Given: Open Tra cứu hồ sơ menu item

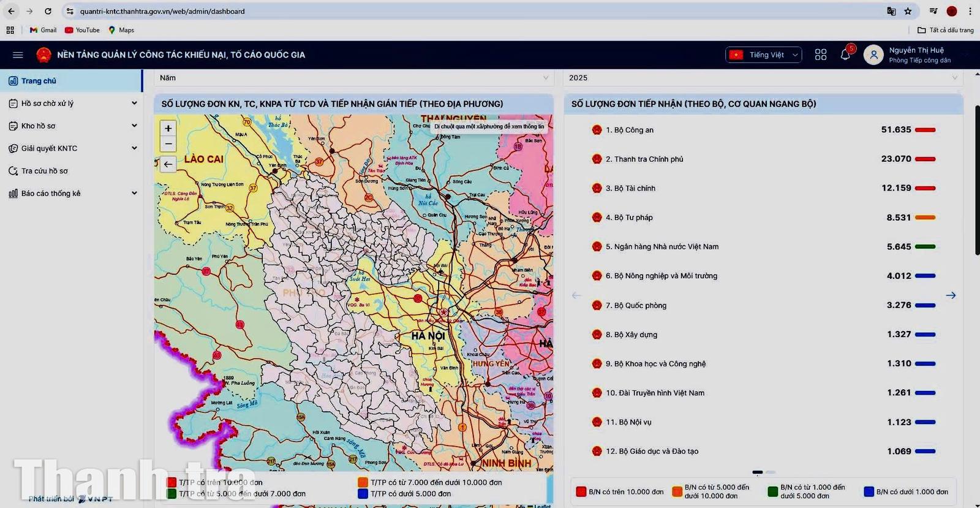Looking at the screenshot, I should coord(44,171).
